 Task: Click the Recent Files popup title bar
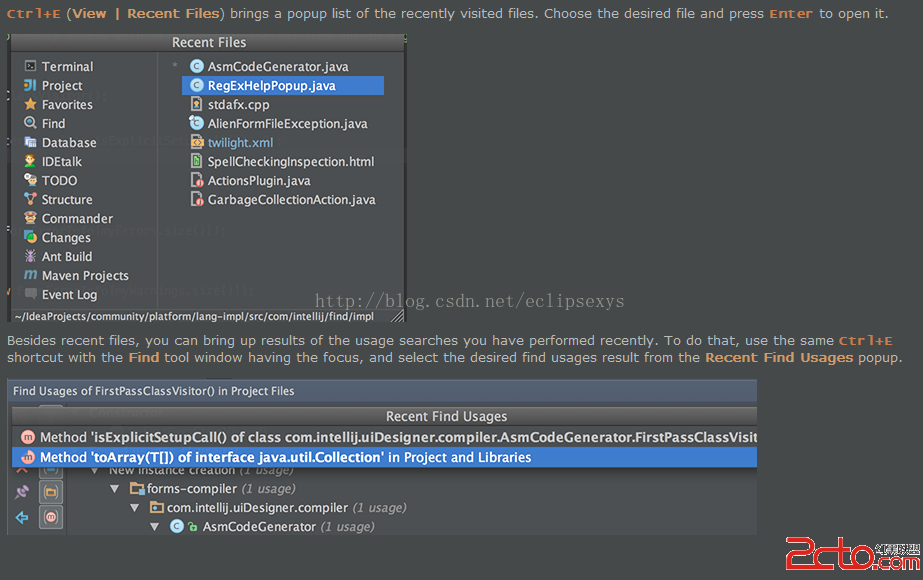209,42
